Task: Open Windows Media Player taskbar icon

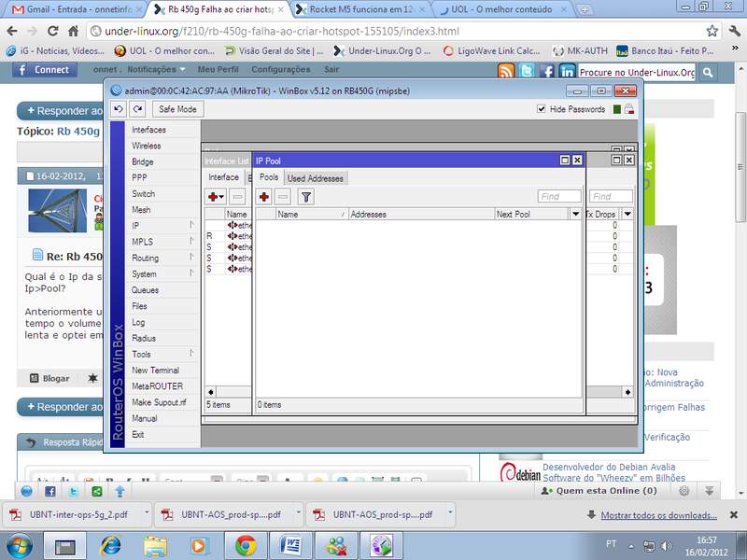Action: pyautogui.click(x=199, y=546)
